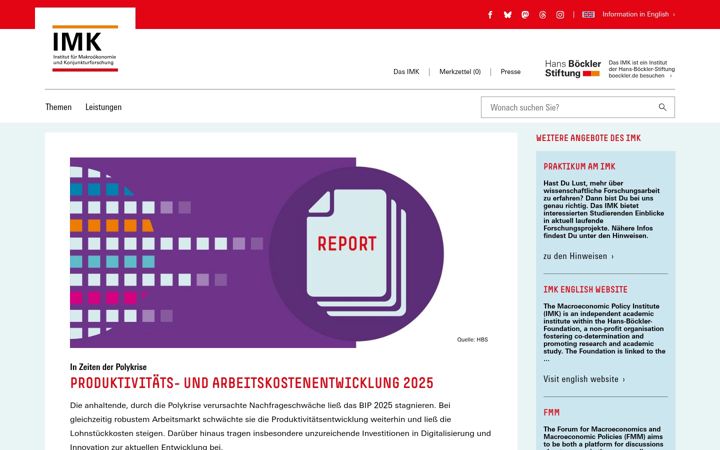The width and height of the screenshot is (720, 450).
Task: Expand the Leistungen navigation menu
Action: pos(103,107)
